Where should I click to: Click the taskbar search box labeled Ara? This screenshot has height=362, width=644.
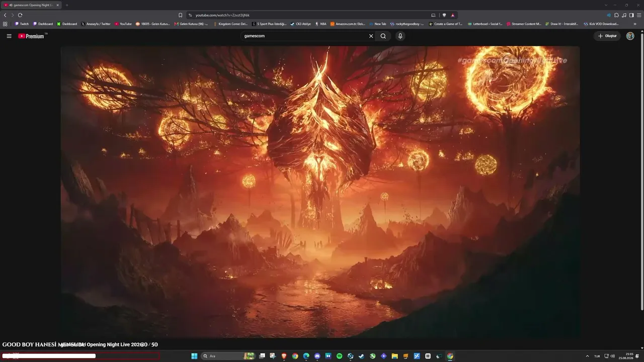(228, 356)
